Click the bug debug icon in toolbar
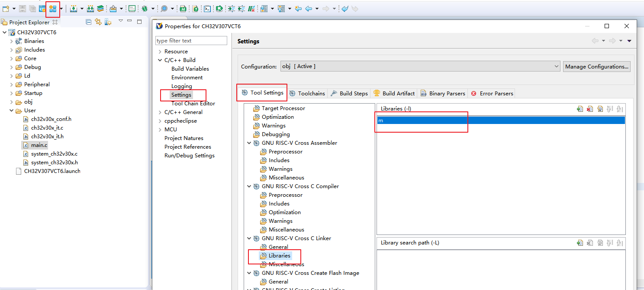 point(144,9)
